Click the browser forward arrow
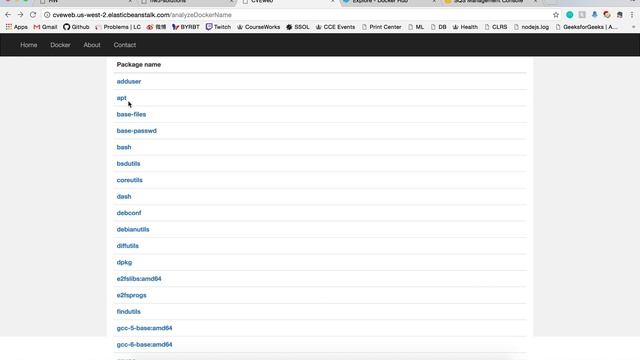This screenshot has width=640, height=360. 20,15
